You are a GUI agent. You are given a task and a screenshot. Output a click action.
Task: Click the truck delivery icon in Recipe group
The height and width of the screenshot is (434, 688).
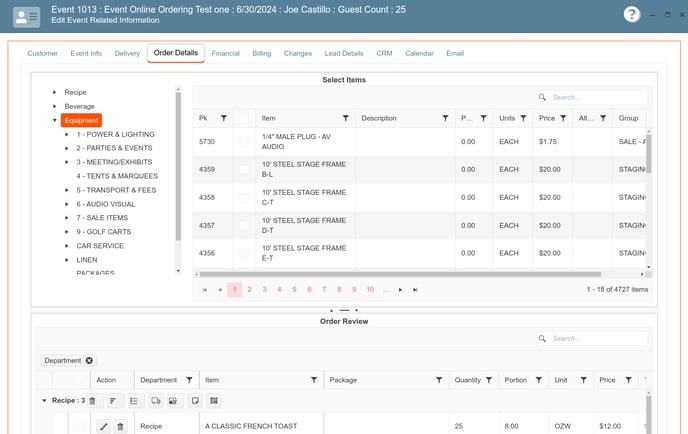coord(156,401)
